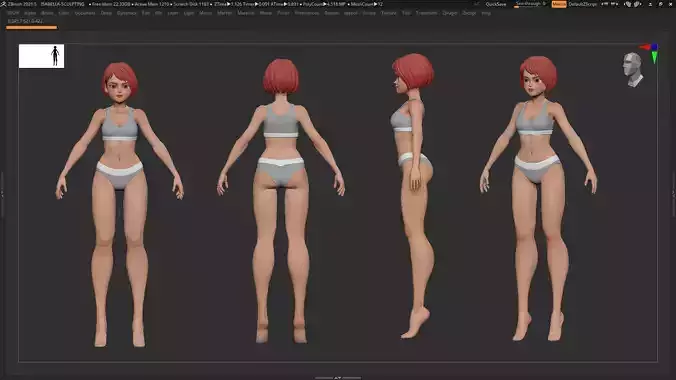The height and width of the screenshot is (380, 676).
Task: Open the Macro menu
Action: (x=206, y=13)
